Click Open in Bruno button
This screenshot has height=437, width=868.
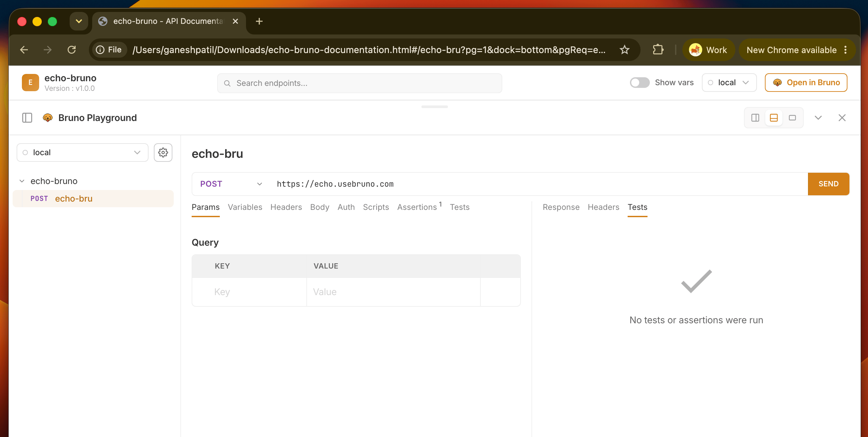[x=806, y=83]
